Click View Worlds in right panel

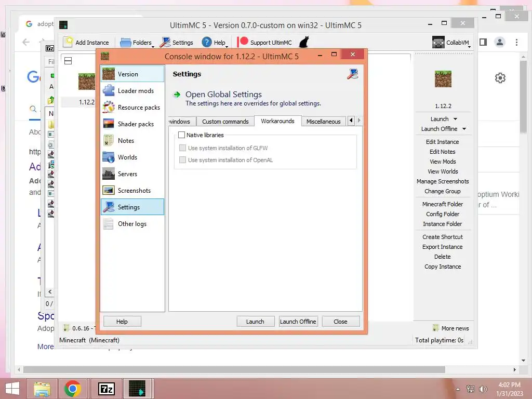point(443,171)
